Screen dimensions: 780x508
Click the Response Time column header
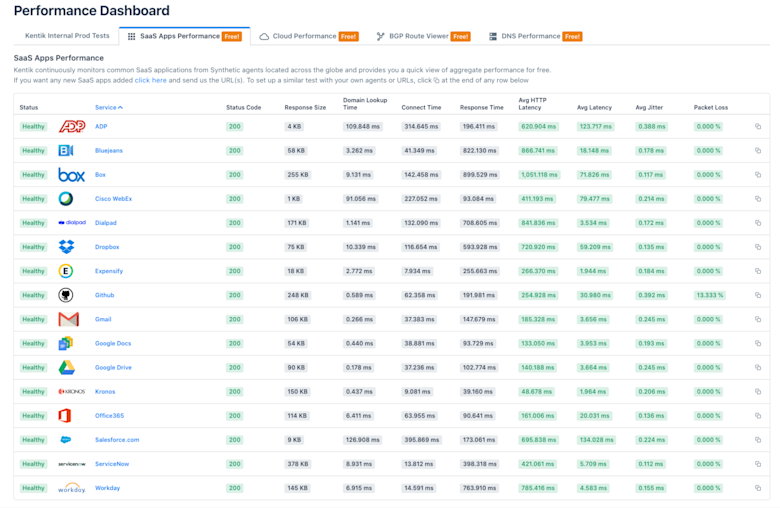click(482, 107)
